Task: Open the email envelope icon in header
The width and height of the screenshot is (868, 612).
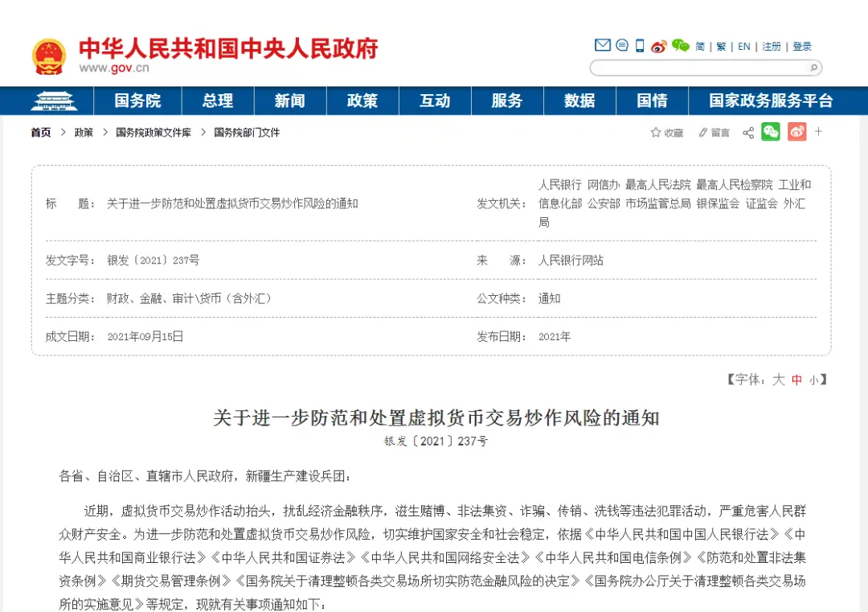Action: tap(602, 45)
